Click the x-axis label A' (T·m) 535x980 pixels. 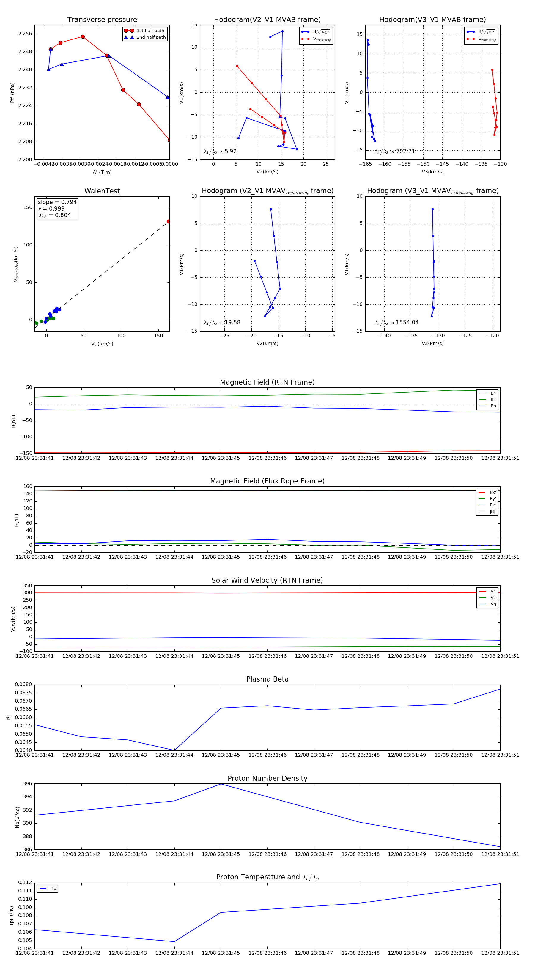(102, 172)
